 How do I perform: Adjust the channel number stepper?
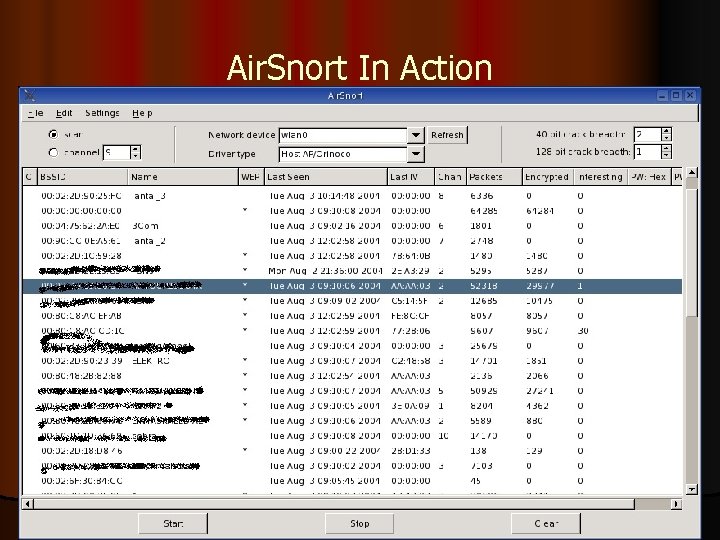[x=135, y=152]
